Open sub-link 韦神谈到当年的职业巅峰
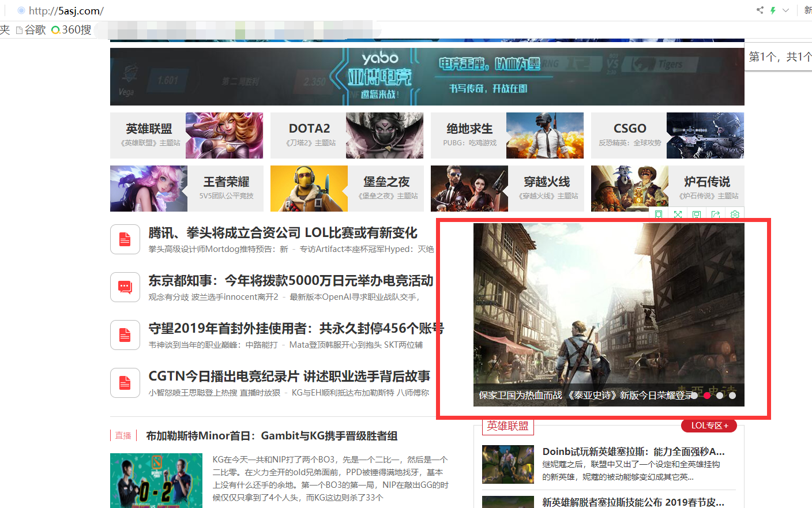The image size is (812, 508). point(213,345)
